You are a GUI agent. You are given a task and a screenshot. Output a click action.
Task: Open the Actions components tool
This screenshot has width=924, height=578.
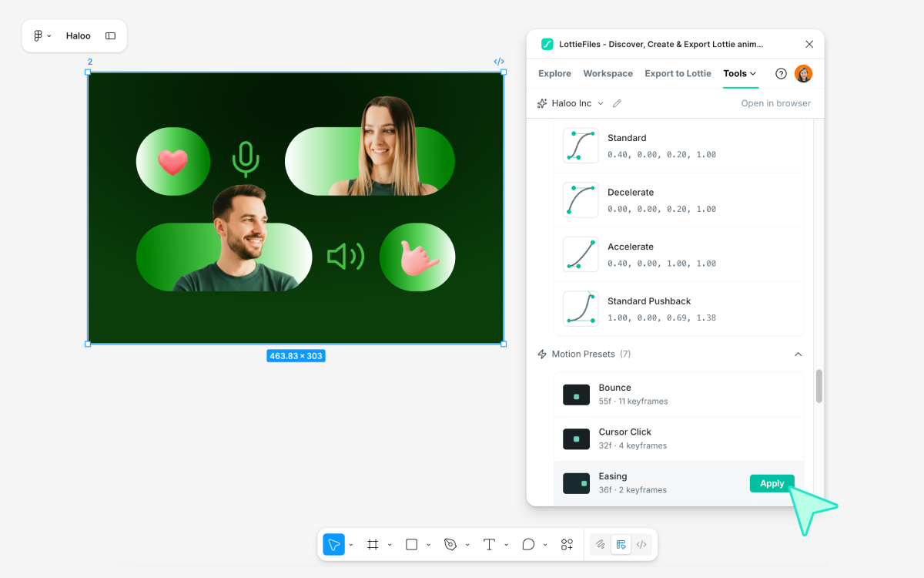pyautogui.click(x=567, y=544)
